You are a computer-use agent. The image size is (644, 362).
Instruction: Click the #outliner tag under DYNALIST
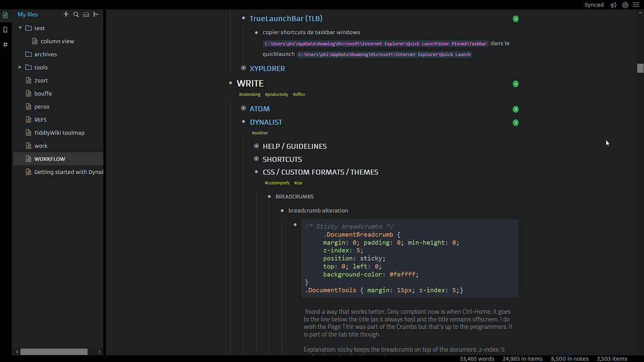[x=259, y=132]
